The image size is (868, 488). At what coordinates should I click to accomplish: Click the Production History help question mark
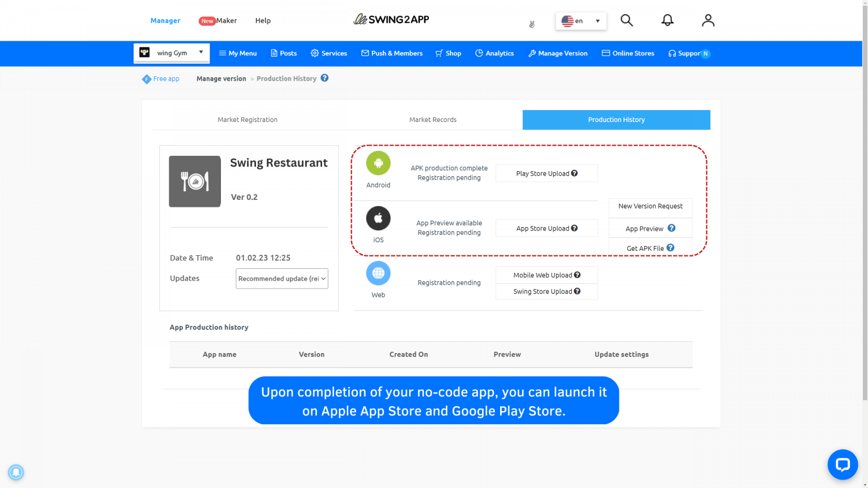(x=324, y=78)
